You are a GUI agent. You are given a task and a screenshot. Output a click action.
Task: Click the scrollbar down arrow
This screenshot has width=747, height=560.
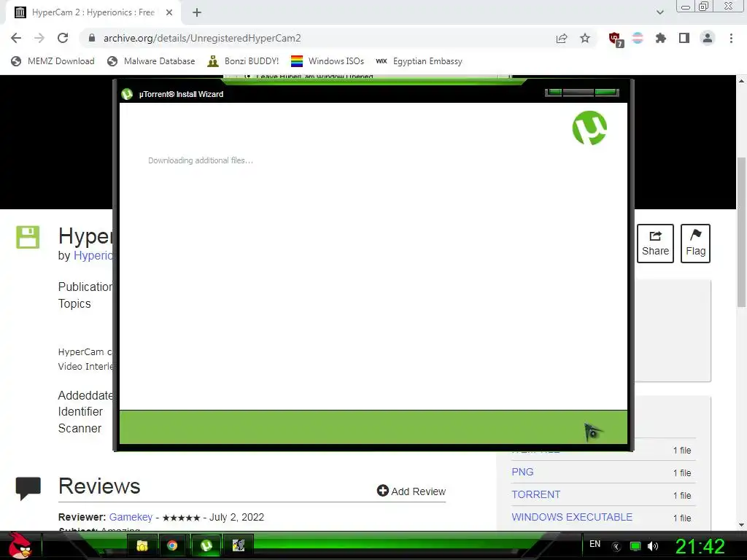pyautogui.click(x=741, y=525)
